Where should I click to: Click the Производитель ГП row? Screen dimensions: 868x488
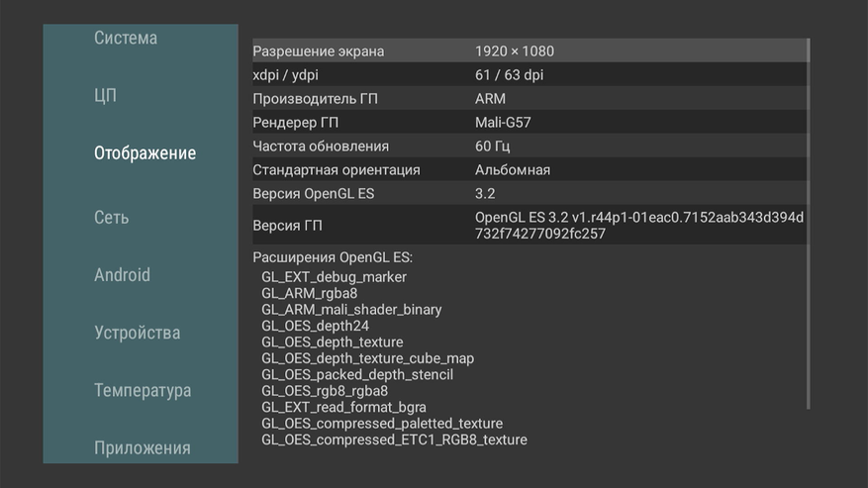(530, 99)
